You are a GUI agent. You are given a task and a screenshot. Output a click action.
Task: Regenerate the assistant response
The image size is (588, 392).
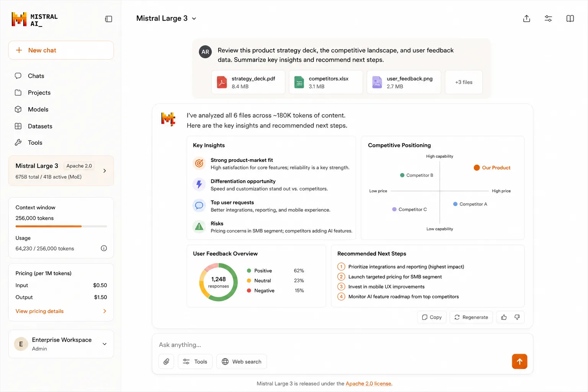tap(471, 317)
